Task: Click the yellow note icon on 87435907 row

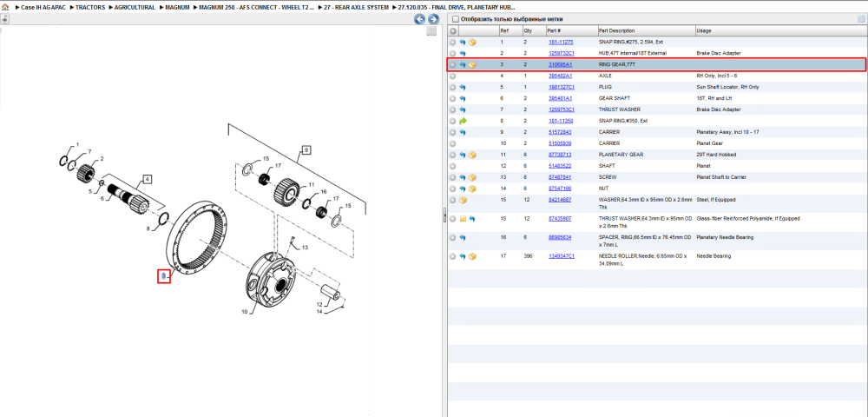Action: [463, 219]
